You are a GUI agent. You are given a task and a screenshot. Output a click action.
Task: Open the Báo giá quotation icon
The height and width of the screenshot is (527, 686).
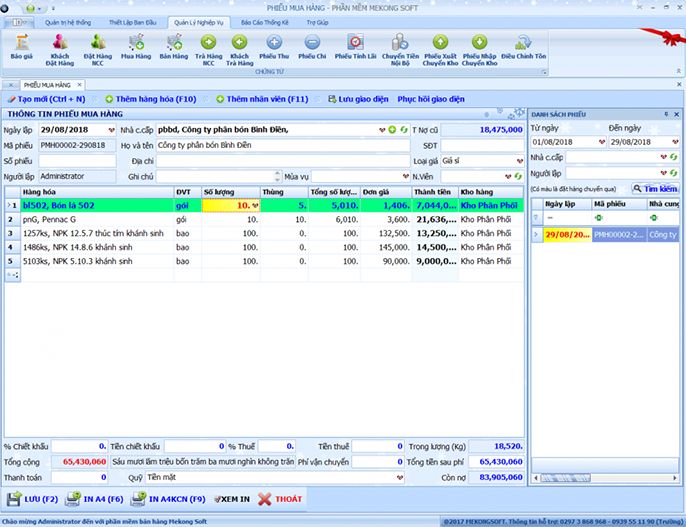[21, 42]
